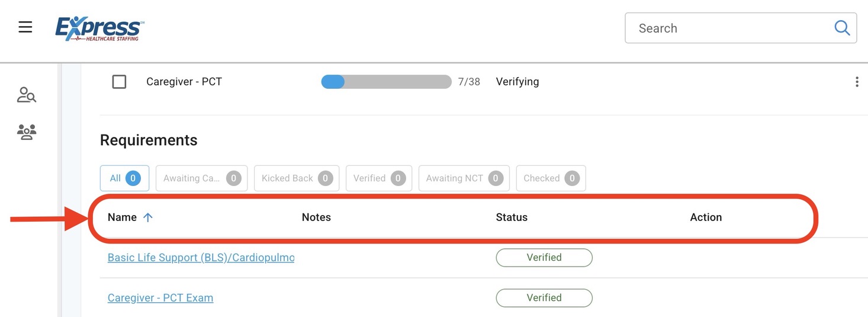868x317 pixels.
Task: Select the All requirements filter tab
Action: click(x=124, y=178)
